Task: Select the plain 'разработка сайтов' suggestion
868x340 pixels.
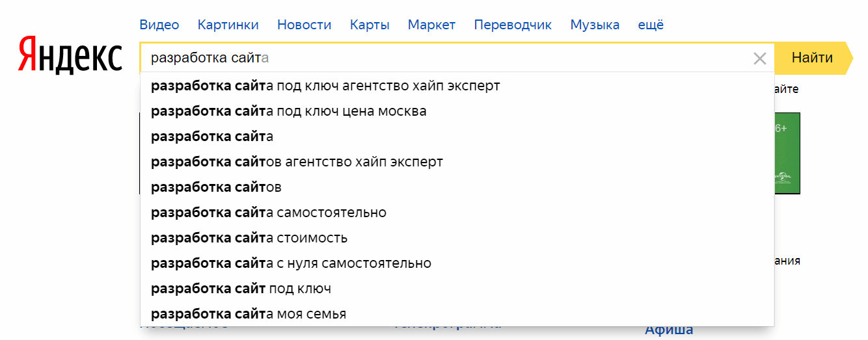Action: pyautogui.click(x=216, y=187)
